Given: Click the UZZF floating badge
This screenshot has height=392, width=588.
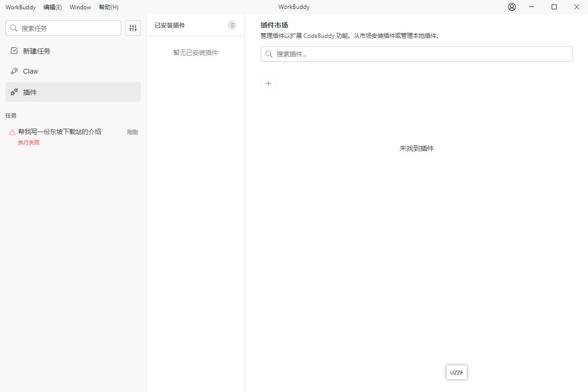Looking at the screenshot, I should point(456,372).
